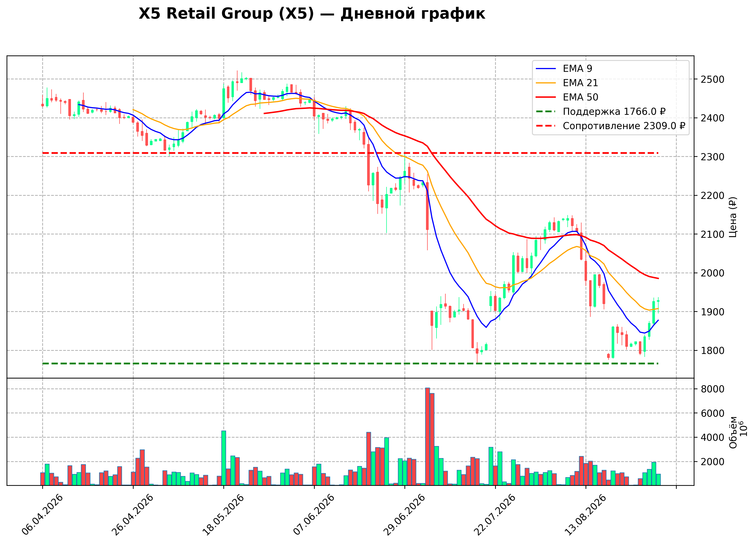Click the 2500 price axis label
The height and width of the screenshot is (544, 756).
712,80
